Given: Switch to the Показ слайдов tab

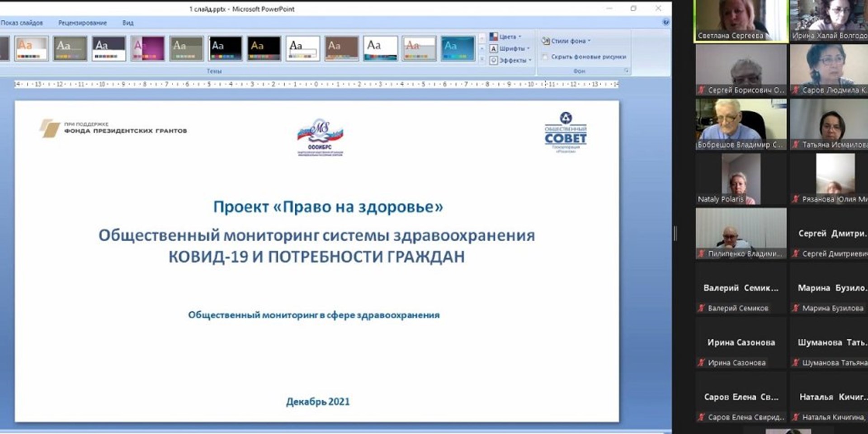Looking at the screenshot, I should click(x=22, y=23).
